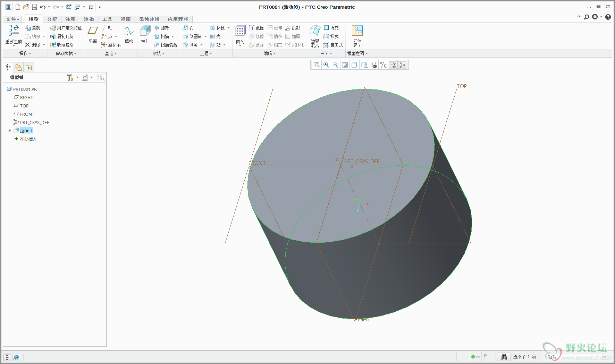Screen dimensions: 615x364
Task: Click the Open folder icon
Action: pyautogui.click(x=26, y=7)
